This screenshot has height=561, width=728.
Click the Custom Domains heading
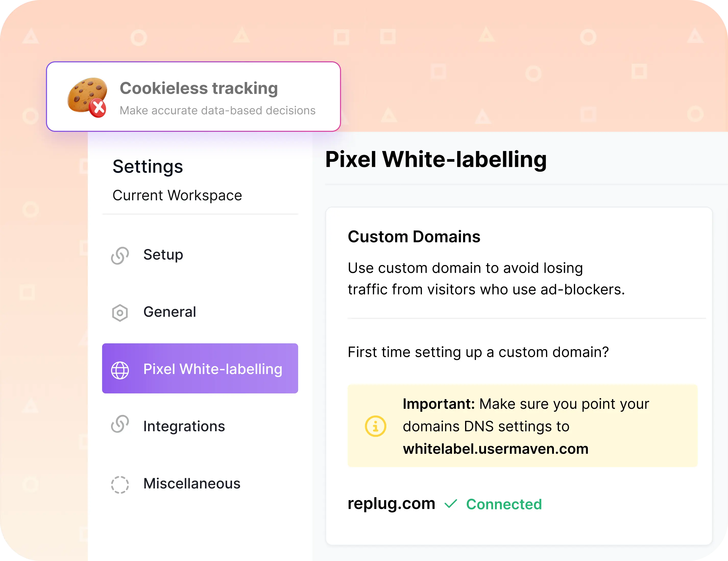click(414, 237)
